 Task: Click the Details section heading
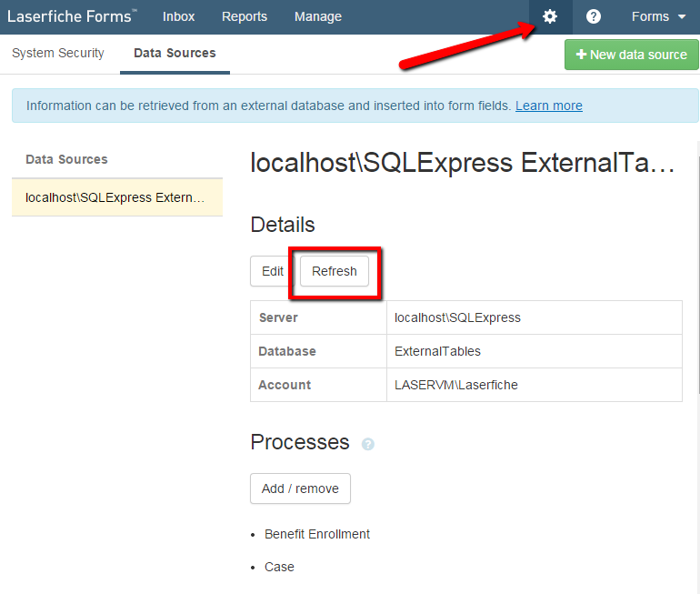click(283, 225)
